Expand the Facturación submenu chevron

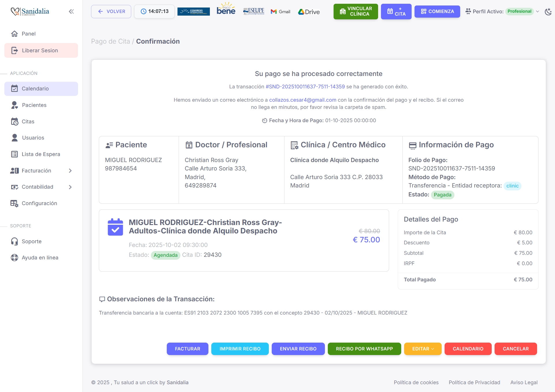pos(70,171)
